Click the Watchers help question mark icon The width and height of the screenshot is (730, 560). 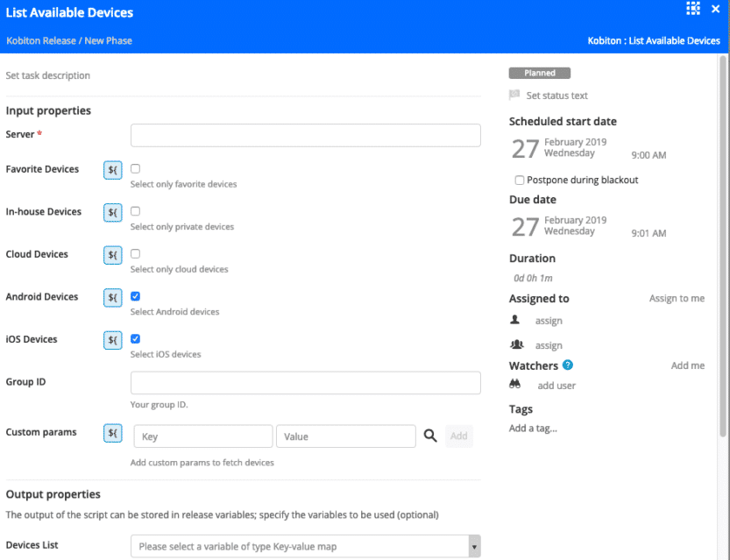[568, 365]
